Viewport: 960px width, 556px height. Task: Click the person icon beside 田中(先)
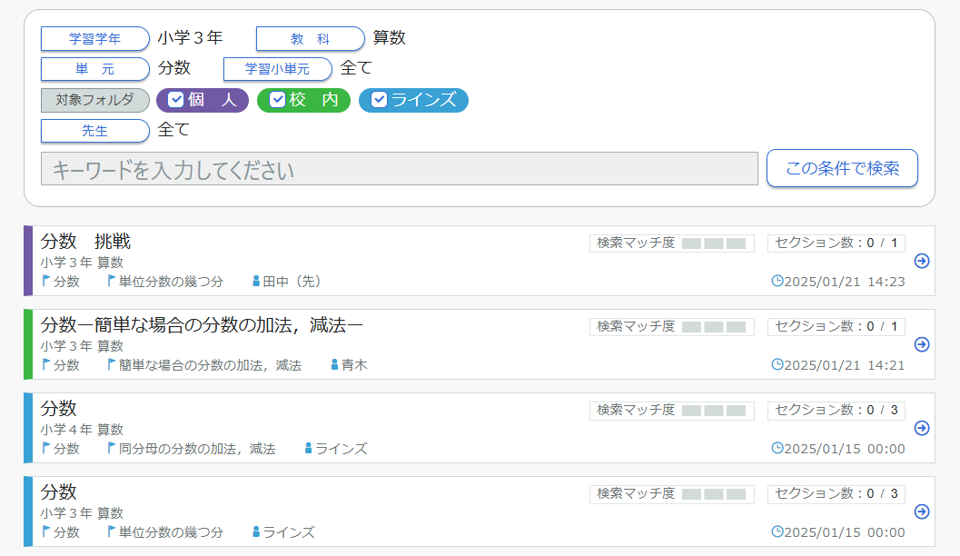pos(256,282)
